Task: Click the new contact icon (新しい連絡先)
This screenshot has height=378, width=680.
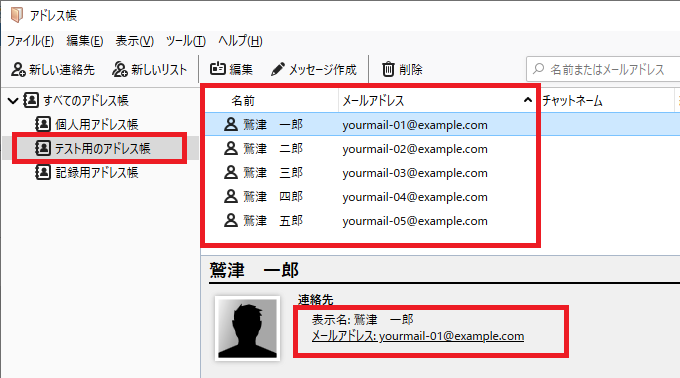Action: tap(18, 69)
